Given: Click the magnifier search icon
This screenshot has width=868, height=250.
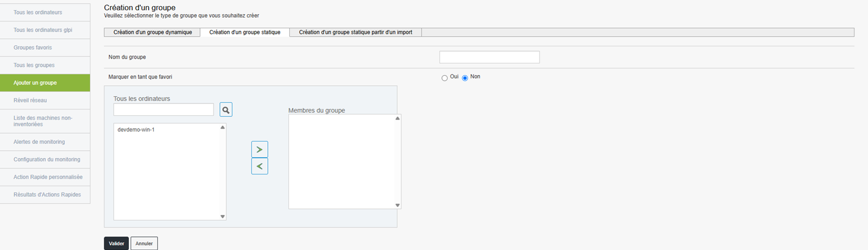Looking at the screenshot, I should [226, 109].
